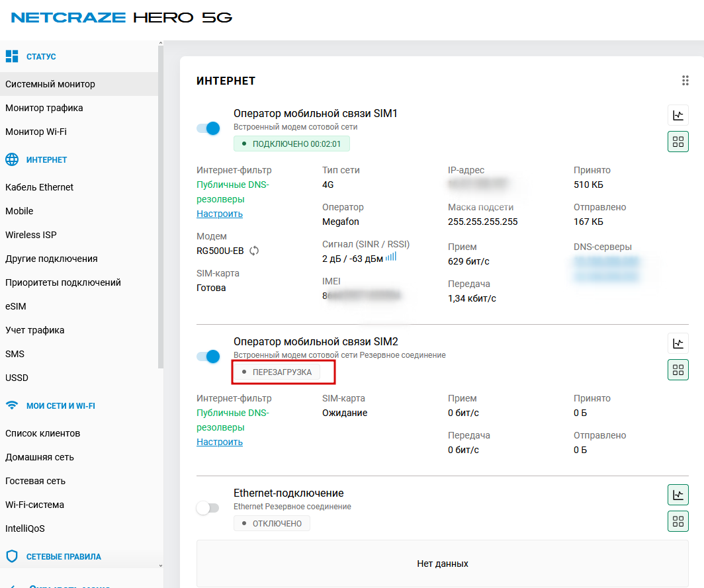Click the SIM2 traffic graph icon
Image resolution: width=704 pixels, height=588 pixels.
tap(678, 343)
